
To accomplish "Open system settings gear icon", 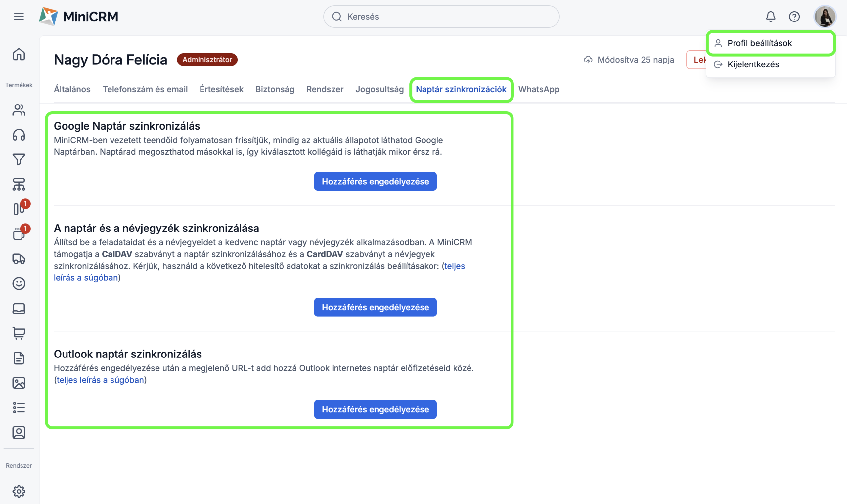I will coord(19,491).
